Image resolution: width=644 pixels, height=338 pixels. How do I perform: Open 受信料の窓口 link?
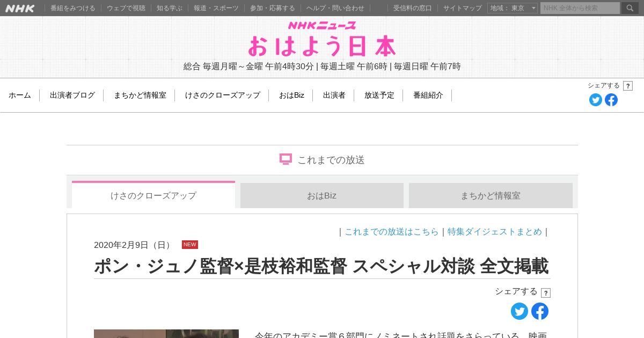(413, 8)
